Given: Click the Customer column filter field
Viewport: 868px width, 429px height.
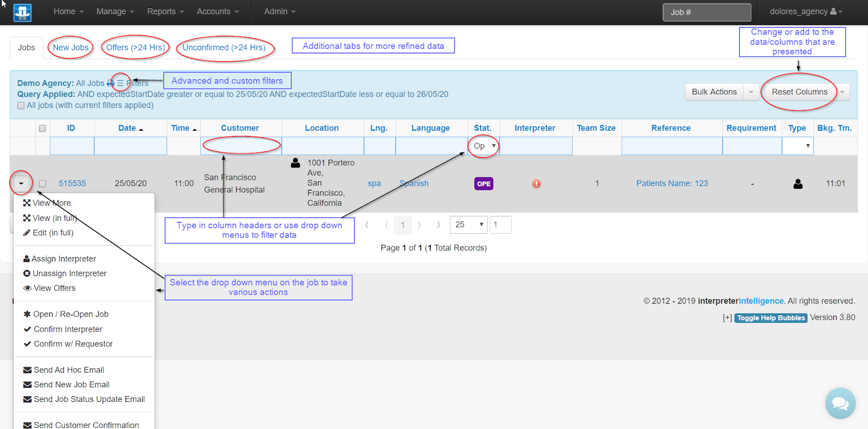Looking at the screenshot, I should [x=241, y=146].
